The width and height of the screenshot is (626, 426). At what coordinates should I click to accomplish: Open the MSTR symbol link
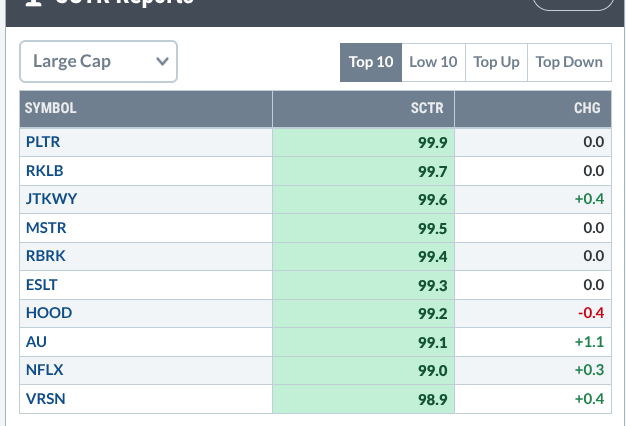[x=46, y=228]
